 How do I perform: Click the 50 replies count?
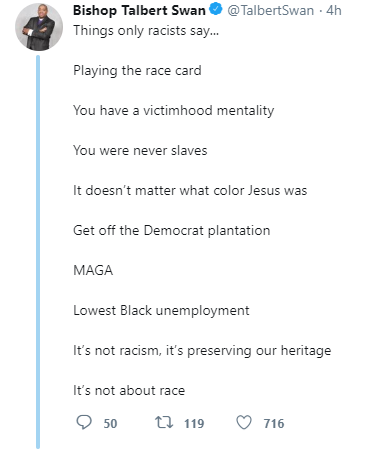pos(110,424)
